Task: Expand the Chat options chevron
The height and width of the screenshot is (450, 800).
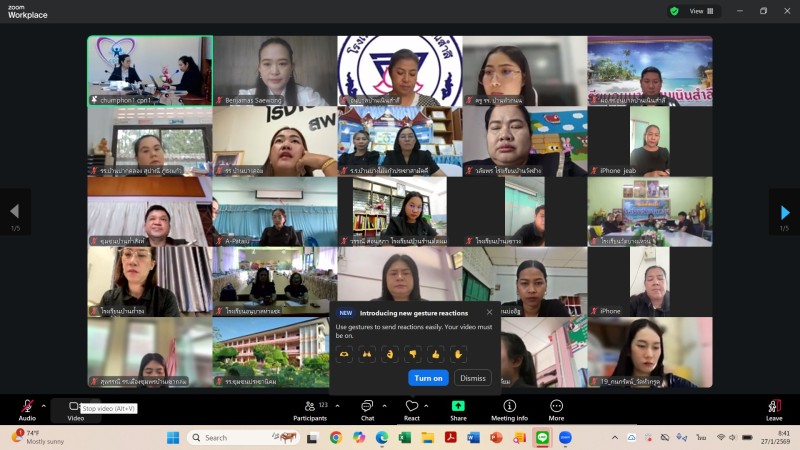Action: click(384, 405)
